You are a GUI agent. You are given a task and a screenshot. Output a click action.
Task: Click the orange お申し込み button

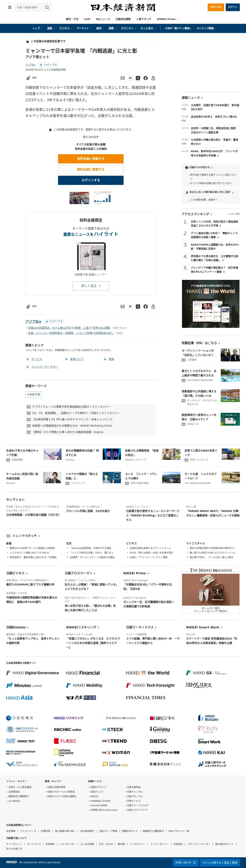click(216, 7)
